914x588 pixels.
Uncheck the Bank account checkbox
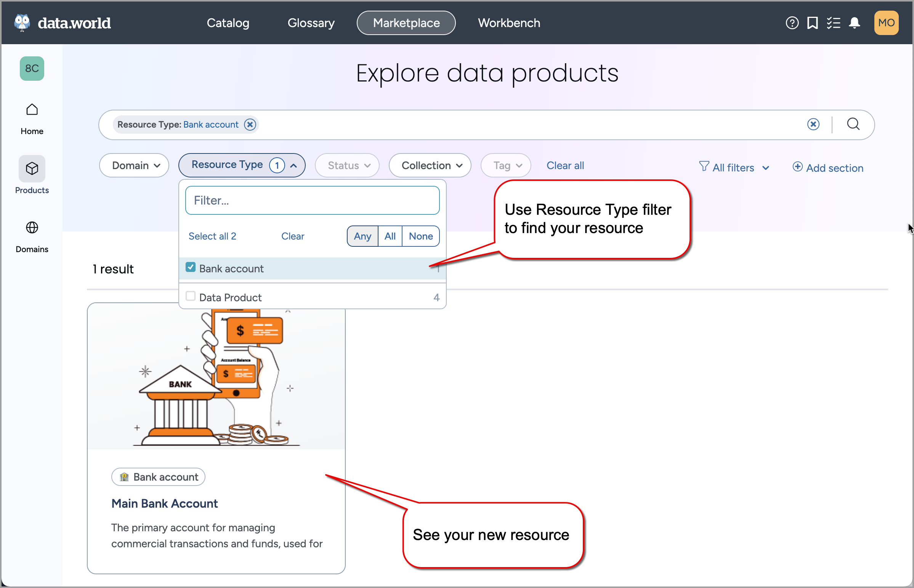(190, 267)
